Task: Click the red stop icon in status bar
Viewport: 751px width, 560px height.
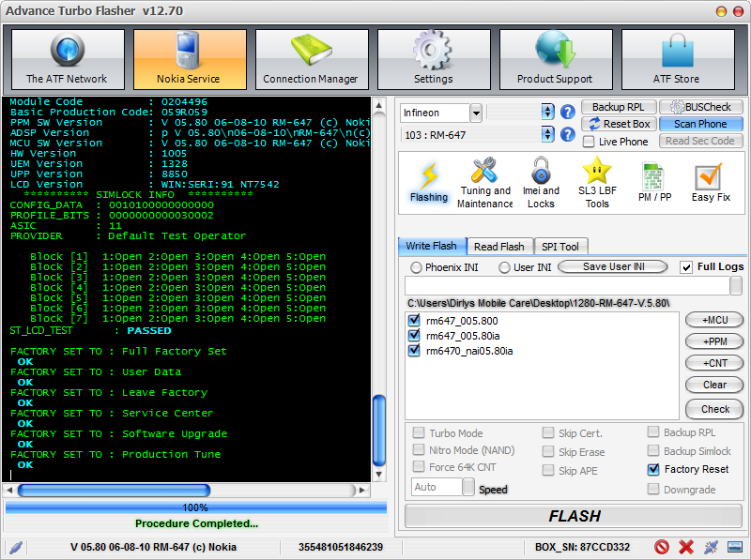Action: click(x=662, y=547)
